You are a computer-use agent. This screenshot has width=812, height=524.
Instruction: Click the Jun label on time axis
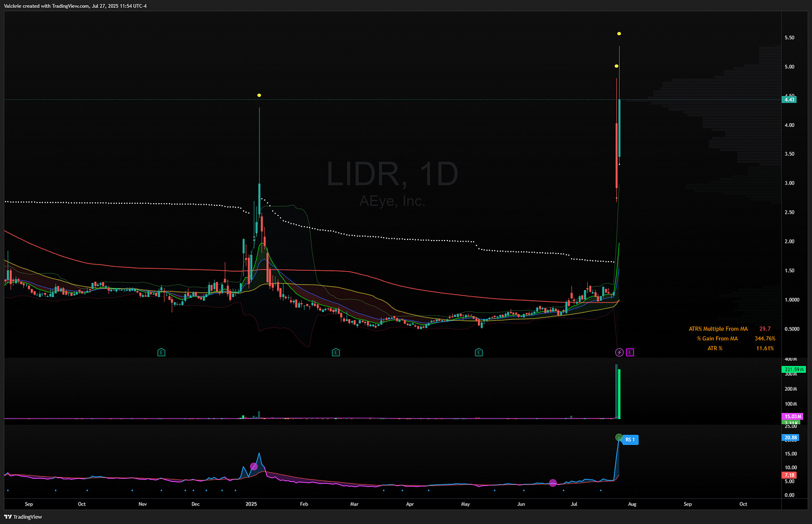[521, 504]
